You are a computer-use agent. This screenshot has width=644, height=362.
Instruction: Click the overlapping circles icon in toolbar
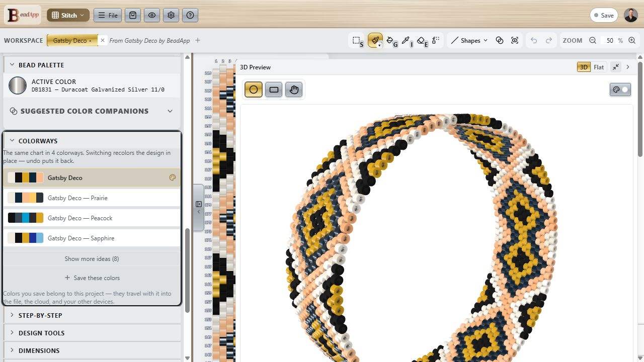point(500,40)
